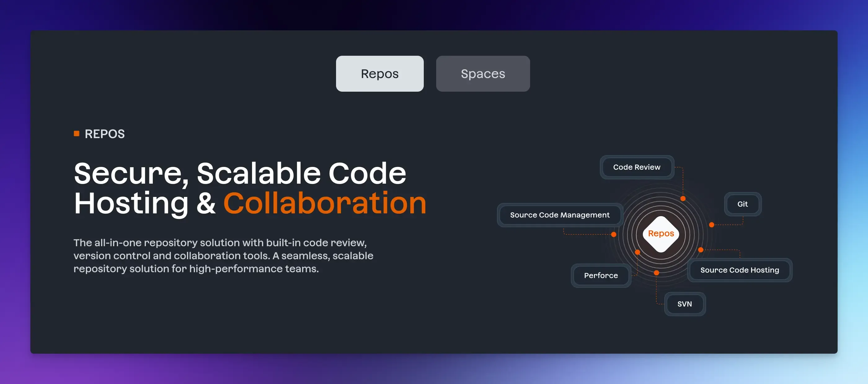This screenshot has width=868, height=384.
Task: Click the Source Code Hosting node
Action: coord(739,270)
